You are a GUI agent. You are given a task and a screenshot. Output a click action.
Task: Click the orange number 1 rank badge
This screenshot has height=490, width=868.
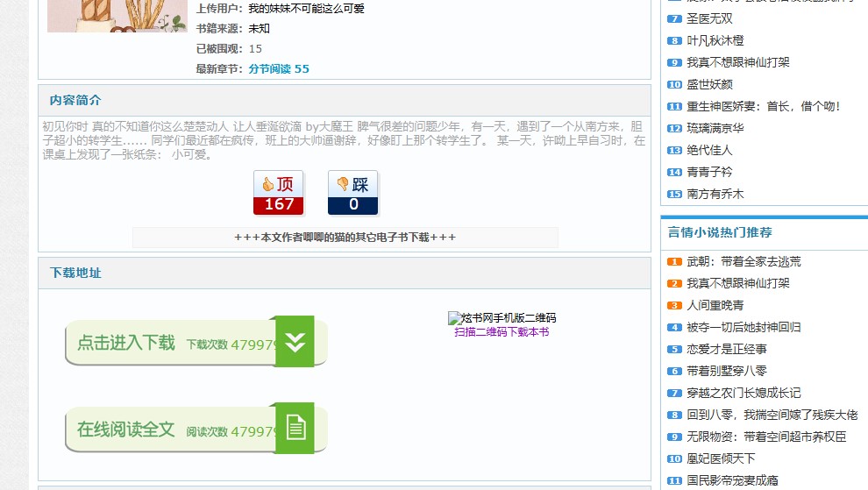click(x=674, y=261)
